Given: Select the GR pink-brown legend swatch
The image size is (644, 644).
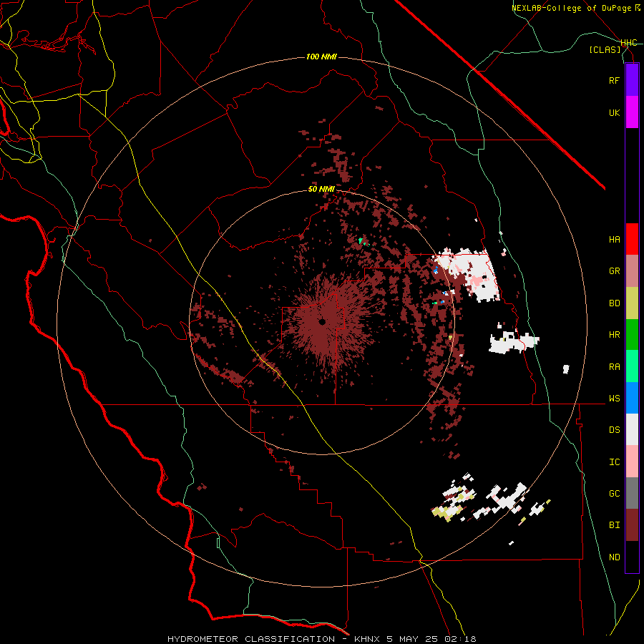Looking at the screenshot, I should click(x=632, y=271).
